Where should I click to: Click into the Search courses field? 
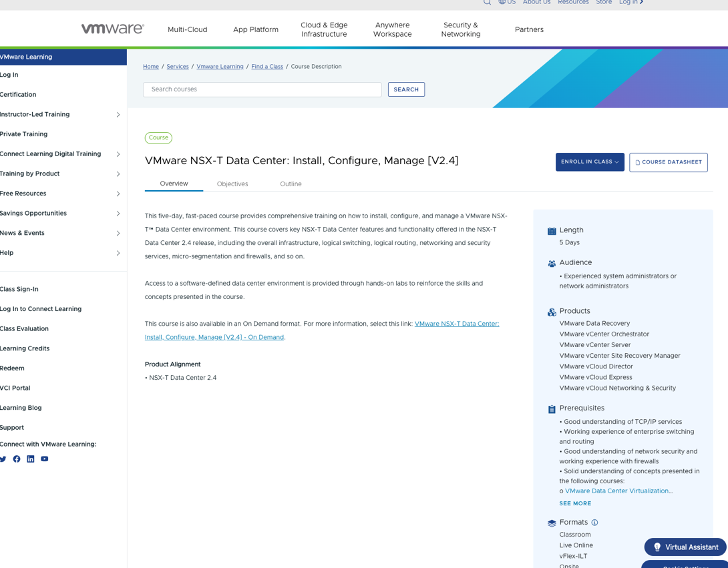pyautogui.click(x=262, y=89)
